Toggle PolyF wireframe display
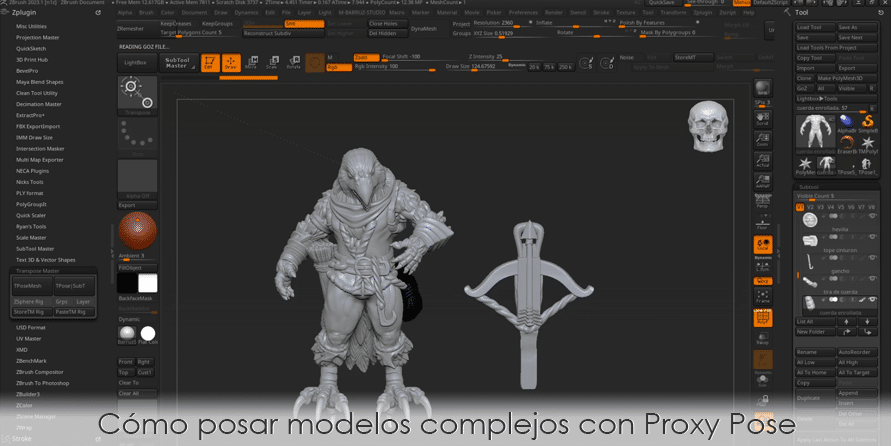 click(763, 318)
